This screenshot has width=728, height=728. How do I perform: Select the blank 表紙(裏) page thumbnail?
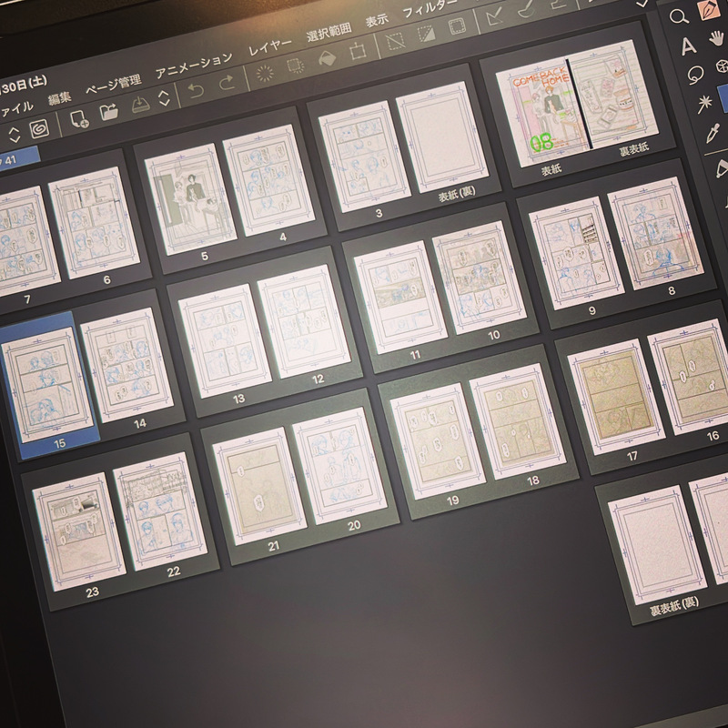pos(441,137)
